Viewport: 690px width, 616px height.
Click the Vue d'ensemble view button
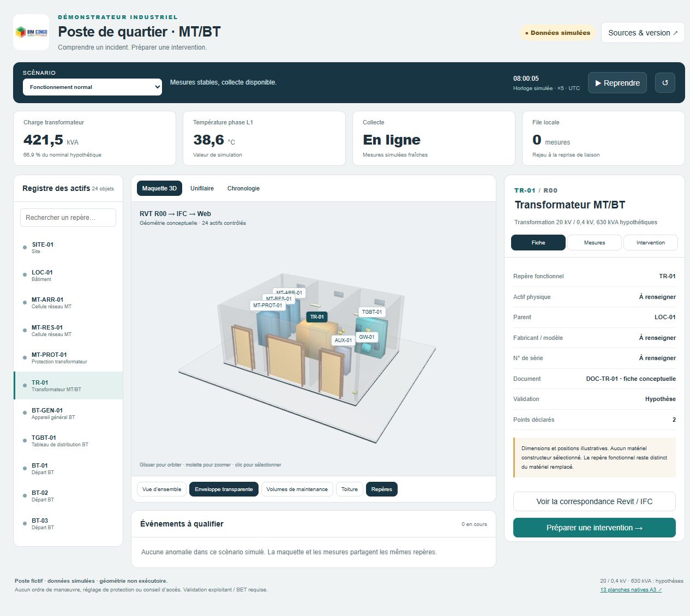coord(161,489)
